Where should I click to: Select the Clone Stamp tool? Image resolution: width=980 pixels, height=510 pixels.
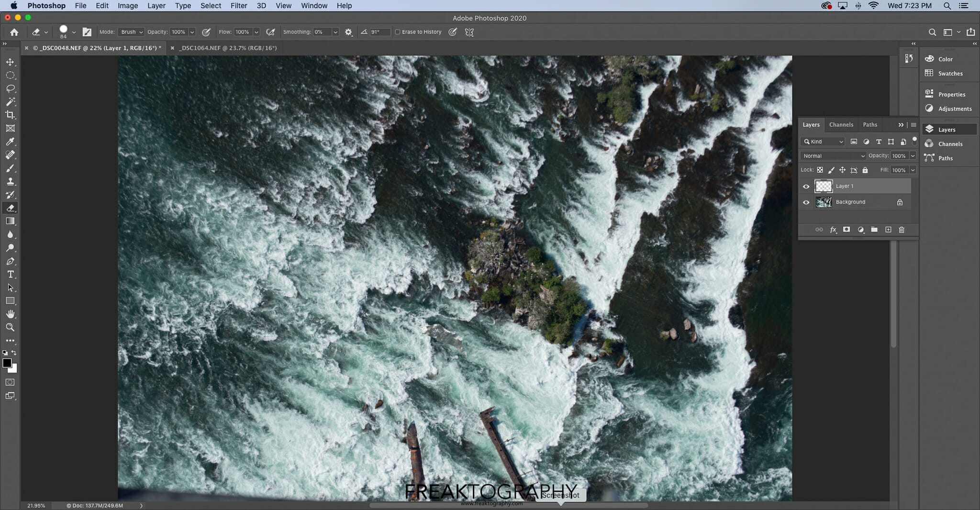coord(10,182)
